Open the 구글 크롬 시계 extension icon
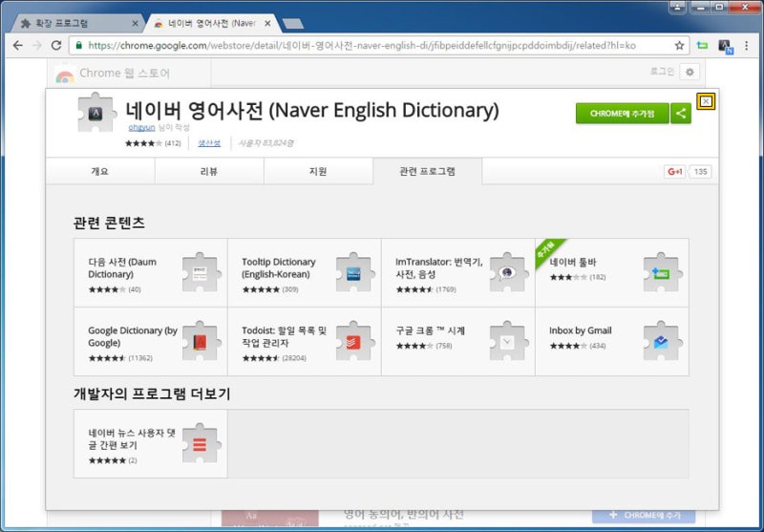The height and width of the screenshot is (532, 764). [509, 341]
